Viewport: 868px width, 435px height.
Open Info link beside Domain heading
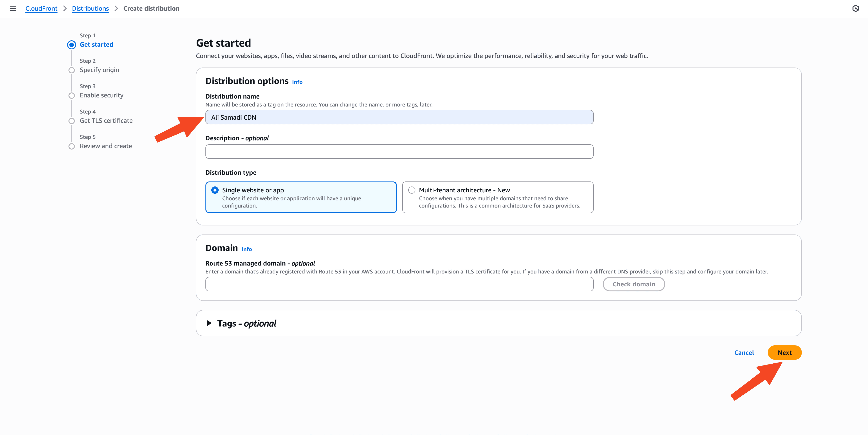point(247,249)
